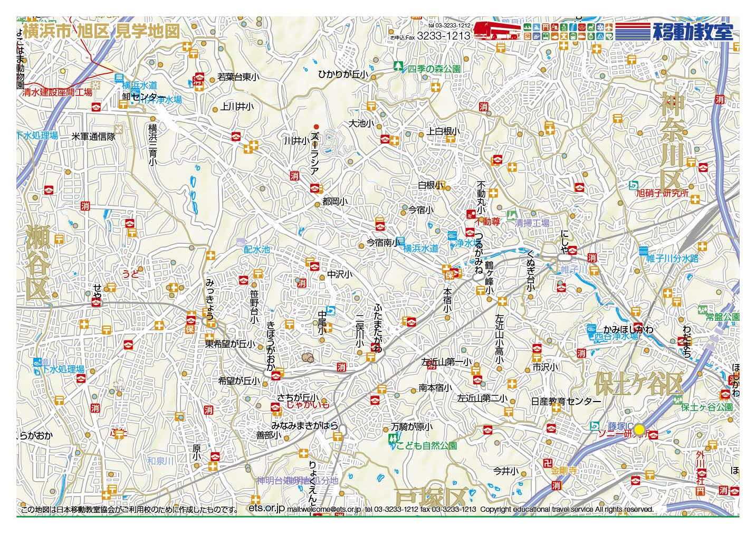Click the 今宿小 school label
The height and width of the screenshot is (534, 756).
(420, 210)
